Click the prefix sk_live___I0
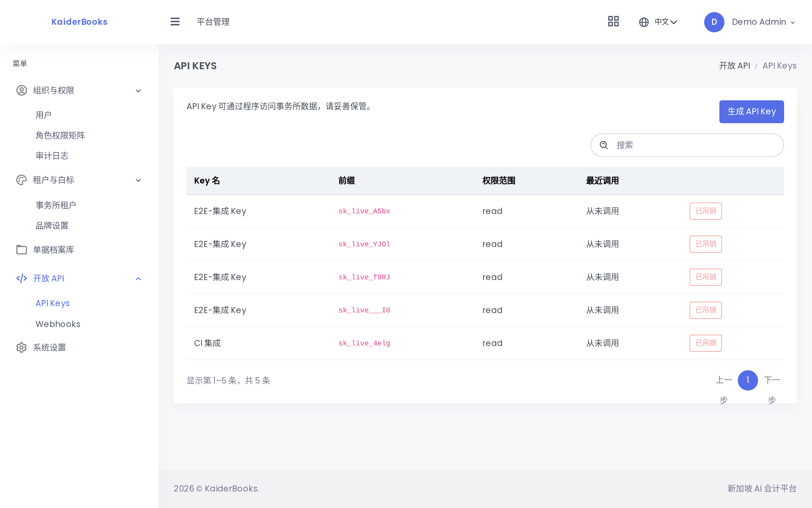 coord(364,310)
